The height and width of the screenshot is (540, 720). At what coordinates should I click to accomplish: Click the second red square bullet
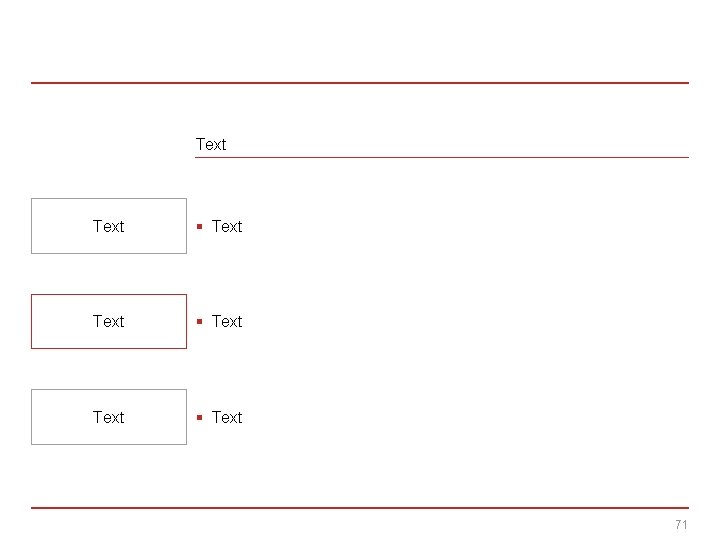[199, 321]
